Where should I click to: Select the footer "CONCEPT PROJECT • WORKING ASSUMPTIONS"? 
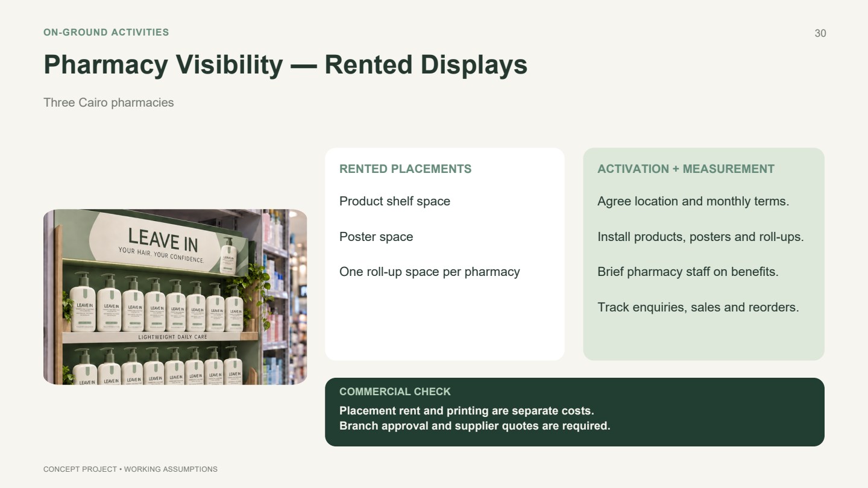pos(130,469)
